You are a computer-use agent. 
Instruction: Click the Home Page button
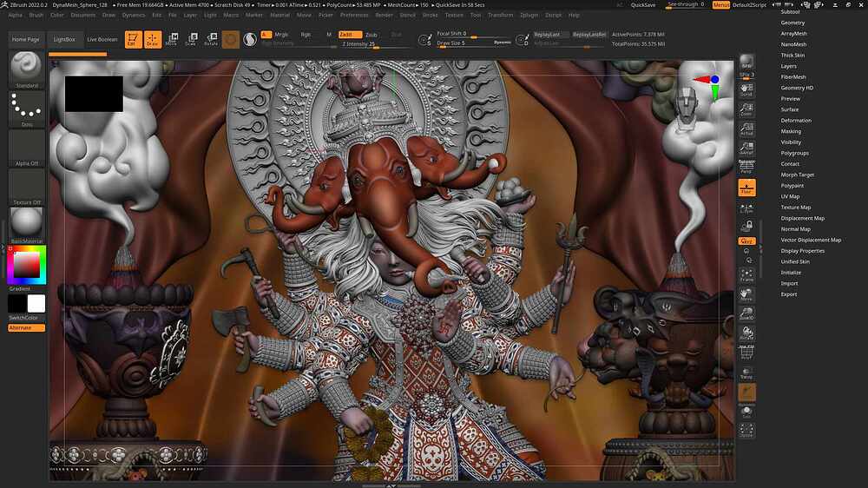pos(25,39)
